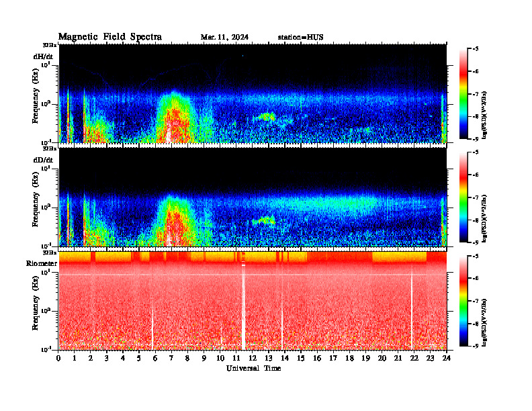This screenshot has height=411, width=532.
Task: Click the hour 3 tick label
Action: pos(107,358)
